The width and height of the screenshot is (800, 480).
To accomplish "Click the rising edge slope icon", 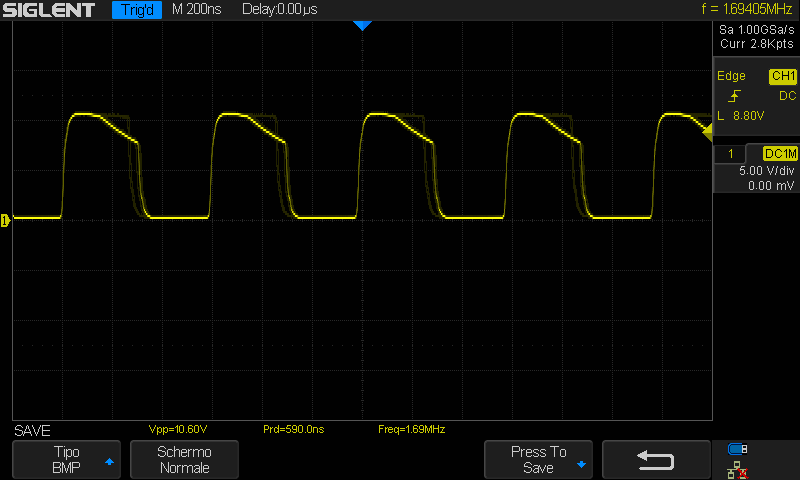I will (x=734, y=96).
